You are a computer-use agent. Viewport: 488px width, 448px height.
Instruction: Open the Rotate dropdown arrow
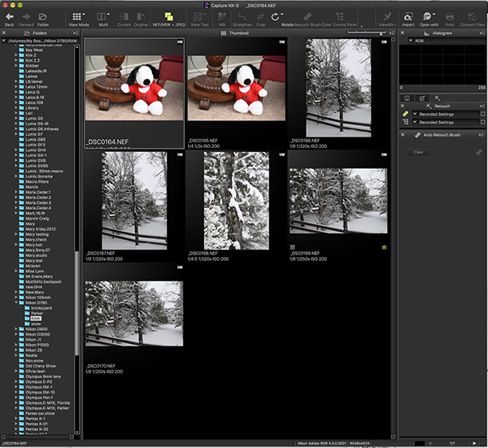tap(281, 15)
